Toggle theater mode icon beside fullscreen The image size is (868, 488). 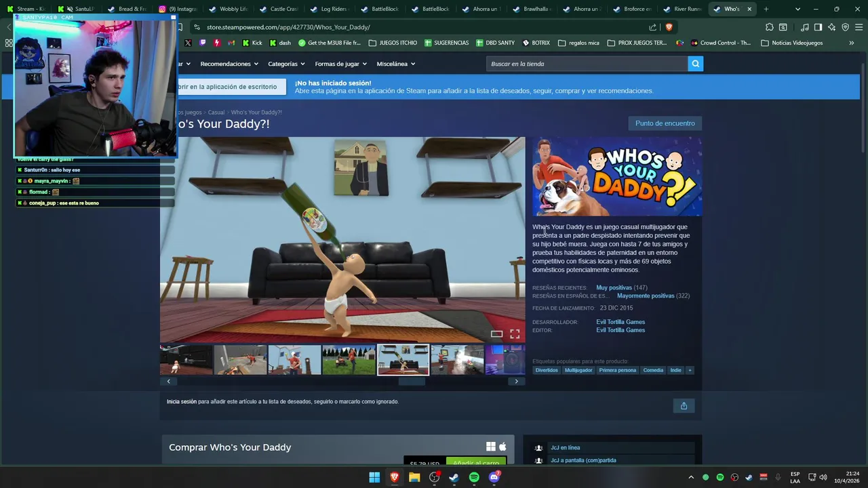(496, 334)
